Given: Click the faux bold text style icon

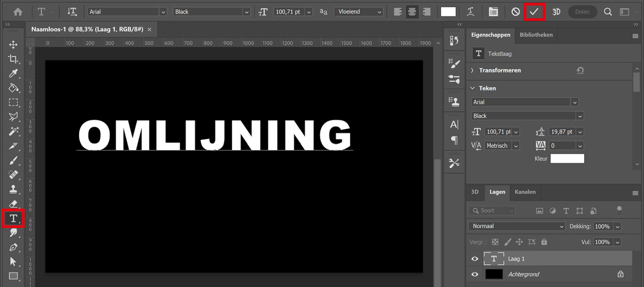Looking at the screenshot, I should (x=471, y=12).
